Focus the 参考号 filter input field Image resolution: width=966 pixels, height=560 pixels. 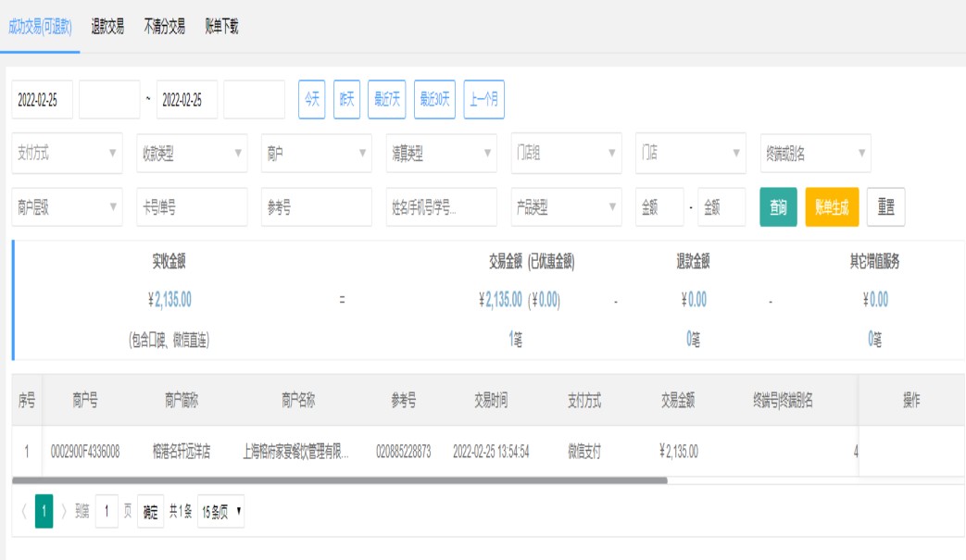click(x=316, y=208)
